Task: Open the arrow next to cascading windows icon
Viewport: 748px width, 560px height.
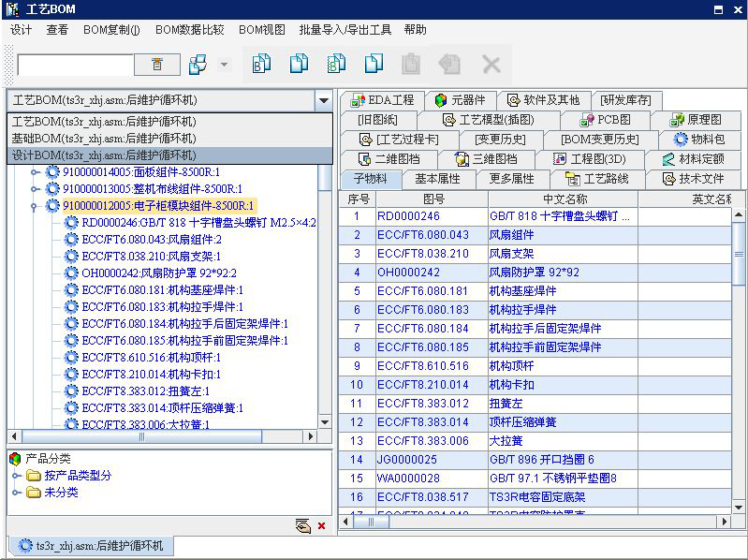Action: pos(224,65)
